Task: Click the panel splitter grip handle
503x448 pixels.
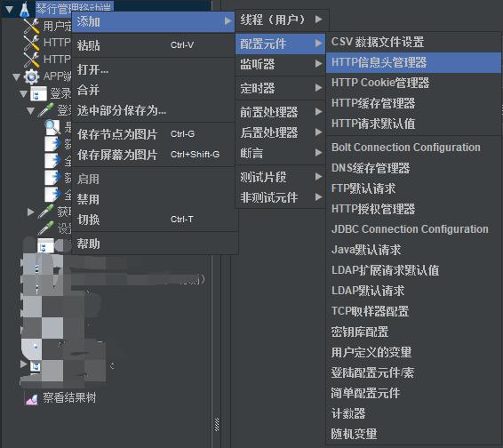Action: (217, 424)
